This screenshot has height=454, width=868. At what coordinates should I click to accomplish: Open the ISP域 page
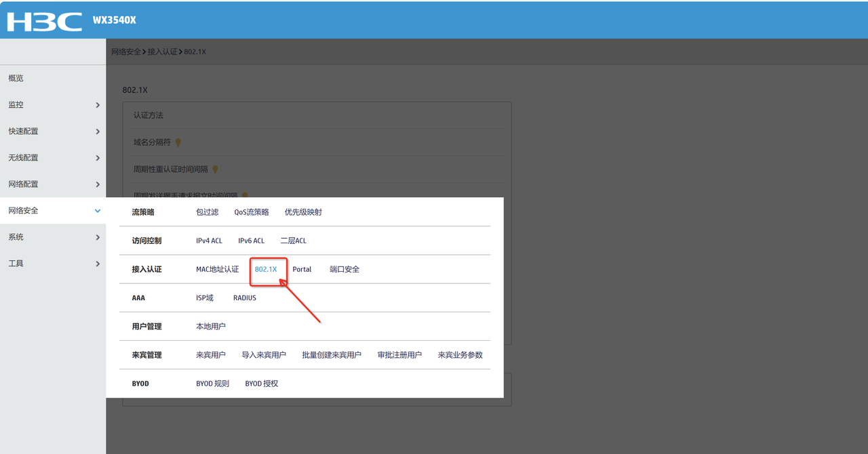[x=205, y=297]
